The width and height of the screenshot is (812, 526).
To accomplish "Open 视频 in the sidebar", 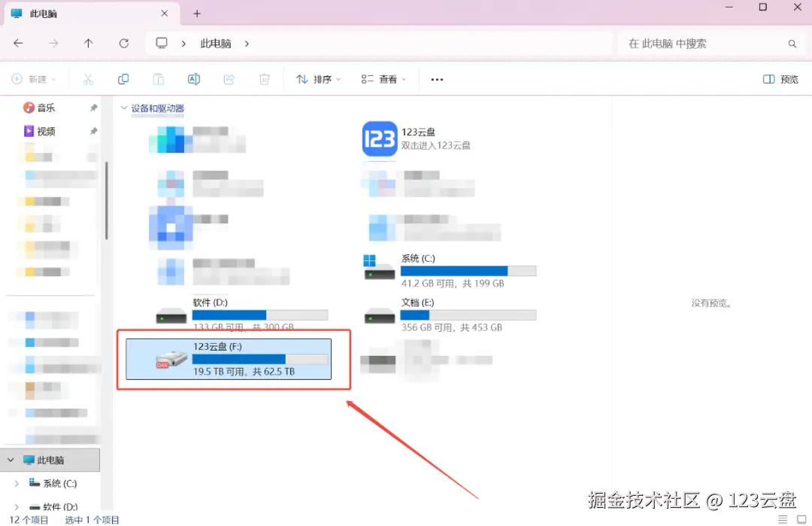I will point(39,131).
